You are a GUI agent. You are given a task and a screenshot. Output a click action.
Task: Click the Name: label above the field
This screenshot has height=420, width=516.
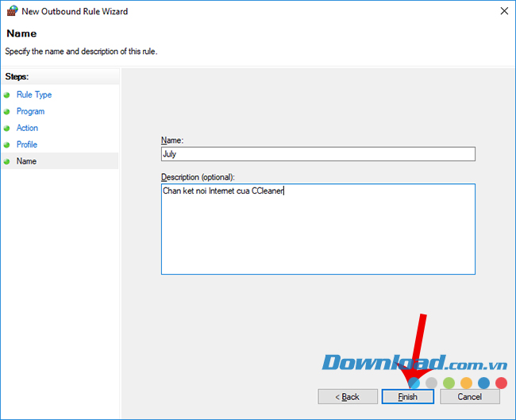coord(172,141)
